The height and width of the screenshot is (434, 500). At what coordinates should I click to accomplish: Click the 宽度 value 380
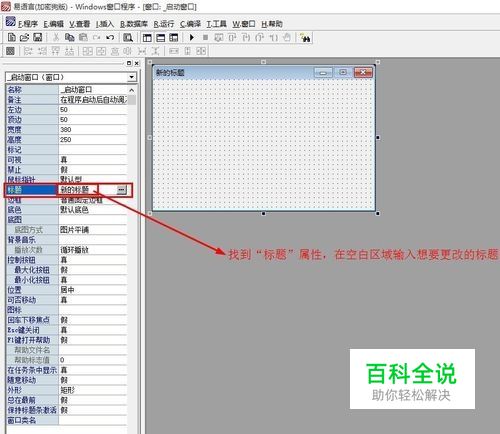pos(93,130)
